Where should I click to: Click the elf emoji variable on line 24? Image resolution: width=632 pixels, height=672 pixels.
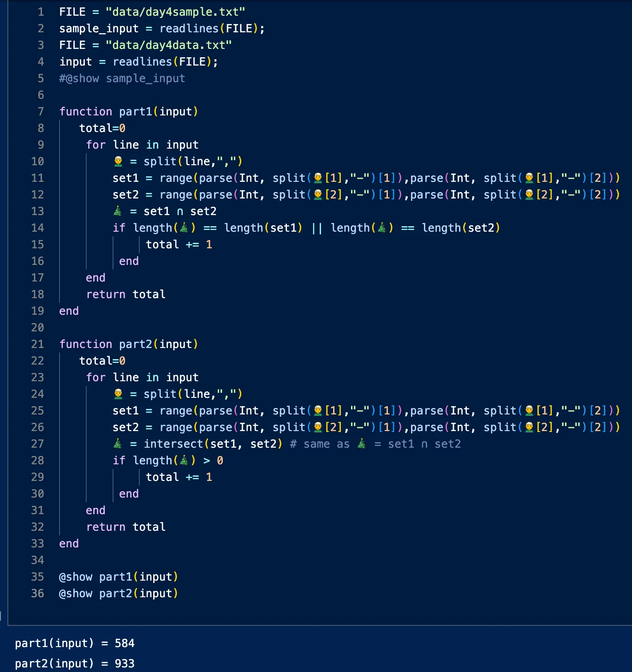(x=118, y=394)
